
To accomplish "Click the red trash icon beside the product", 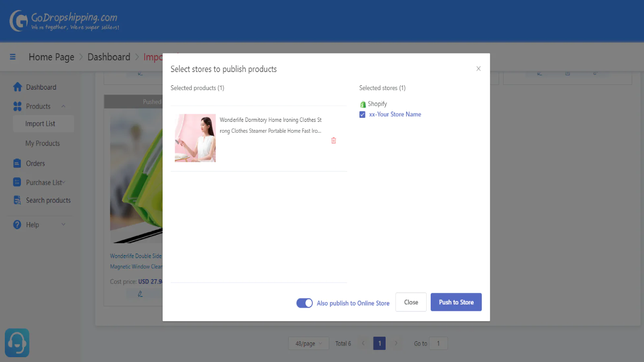I will pyautogui.click(x=333, y=140).
